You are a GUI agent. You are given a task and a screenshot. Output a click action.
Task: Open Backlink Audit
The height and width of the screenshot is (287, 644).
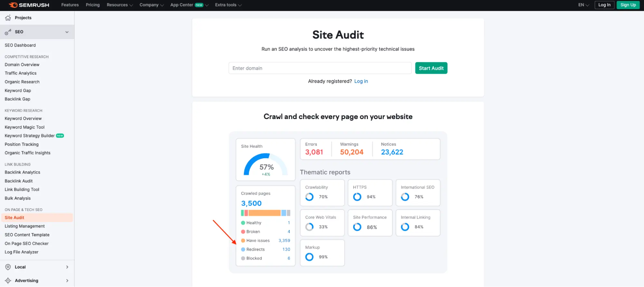click(x=19, y=181)
